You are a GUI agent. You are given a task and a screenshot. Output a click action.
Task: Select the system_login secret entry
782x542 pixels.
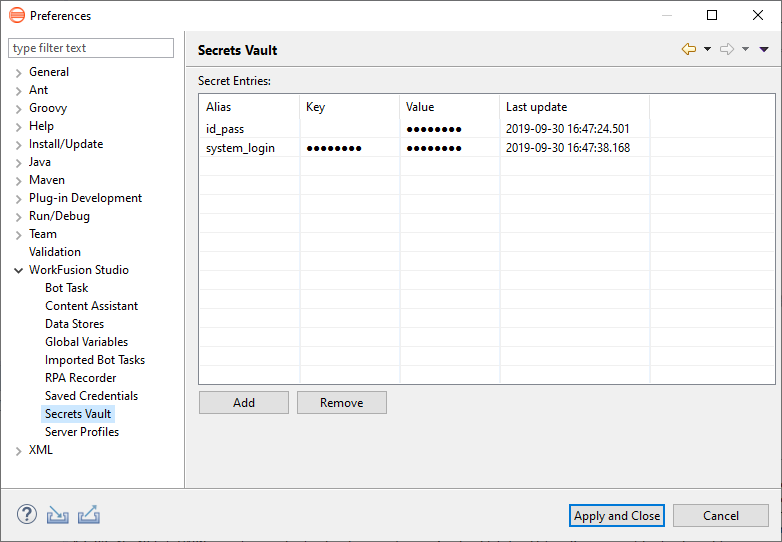240,148
